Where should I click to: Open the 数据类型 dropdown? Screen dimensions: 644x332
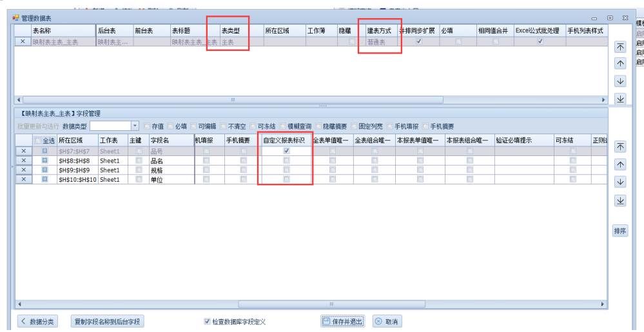[135, 126]
